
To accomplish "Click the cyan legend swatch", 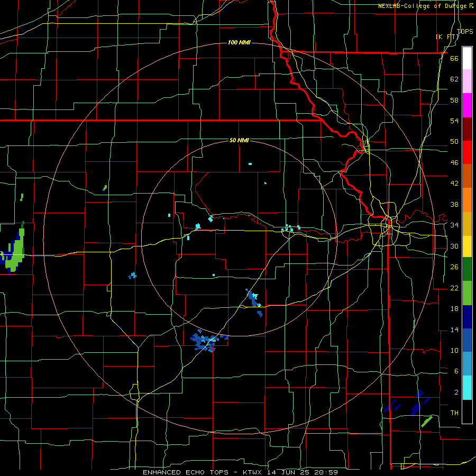I will tap(467, 388).
